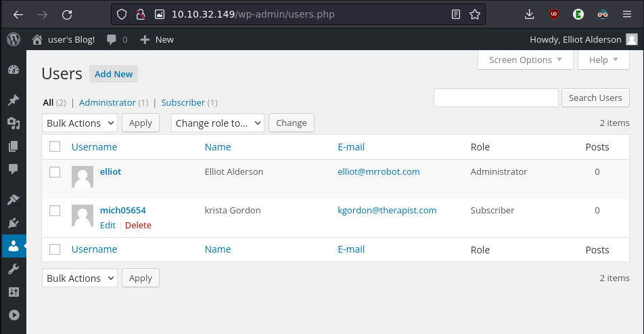The image size is (644, 334).
Task: Open the Dashboard icon in sidebar
Action: pos(13,70)
